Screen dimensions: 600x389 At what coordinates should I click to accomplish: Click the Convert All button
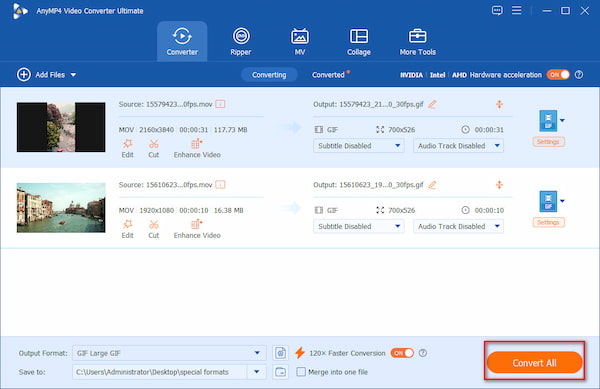click(535, 363)
